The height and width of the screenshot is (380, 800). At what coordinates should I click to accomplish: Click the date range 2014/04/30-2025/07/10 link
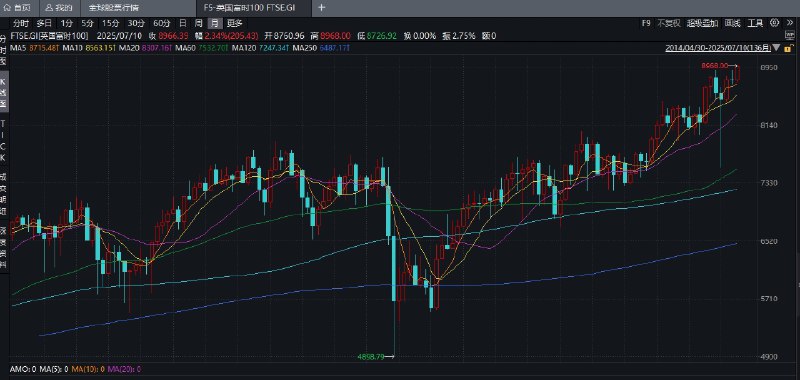[x=718, y=47]
